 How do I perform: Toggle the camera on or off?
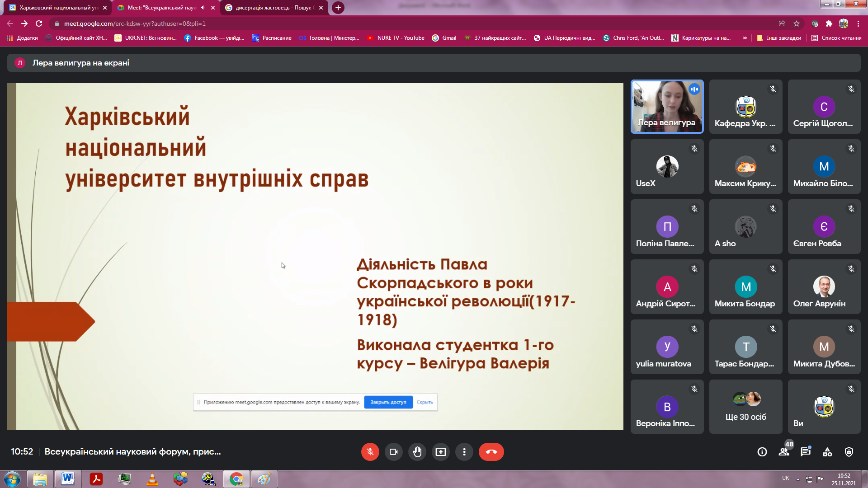pos(393,452)
